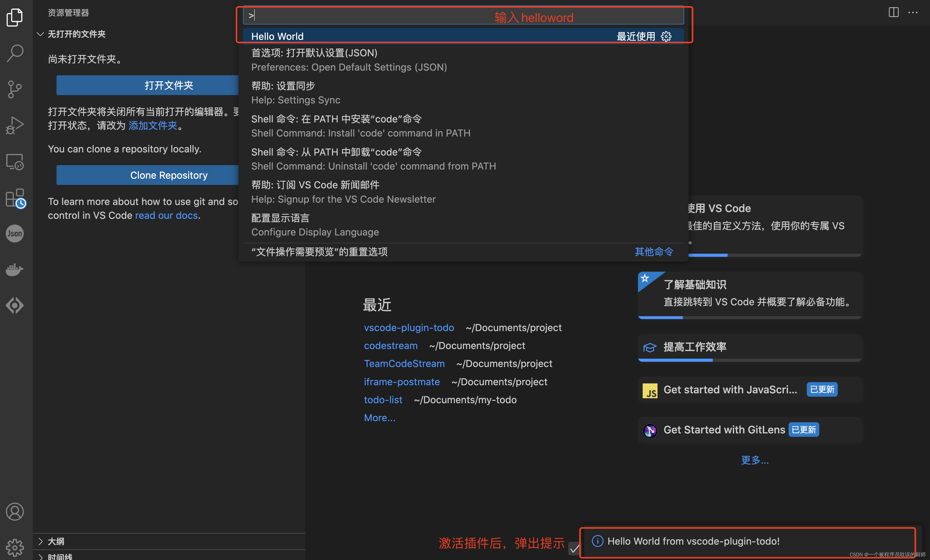Toggle the split editor layout button

(893, 13)
